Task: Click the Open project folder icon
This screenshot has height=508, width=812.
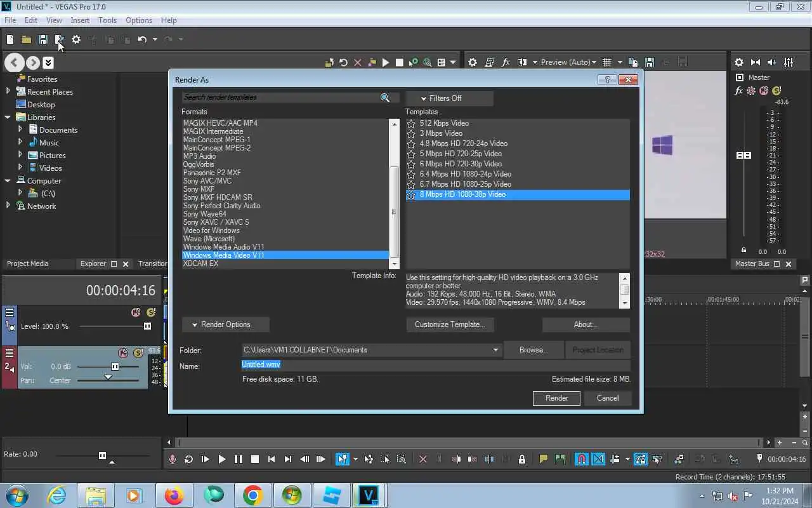Action: point(27,39)
